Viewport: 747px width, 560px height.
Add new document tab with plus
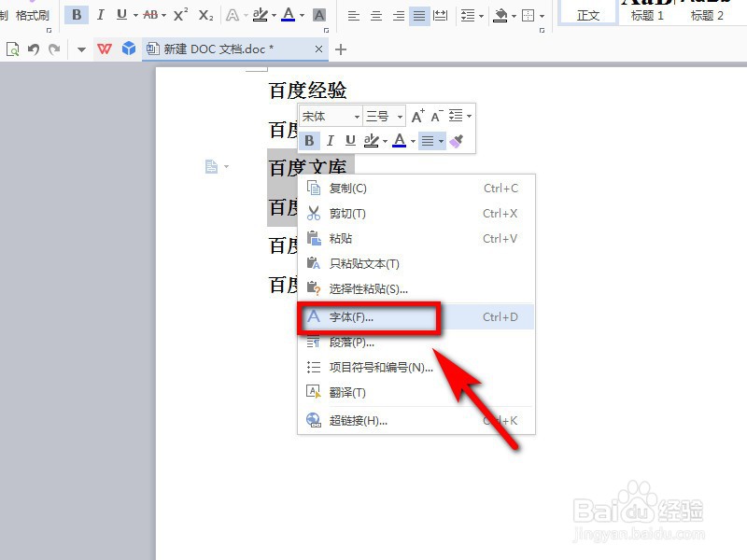point(341,49)
